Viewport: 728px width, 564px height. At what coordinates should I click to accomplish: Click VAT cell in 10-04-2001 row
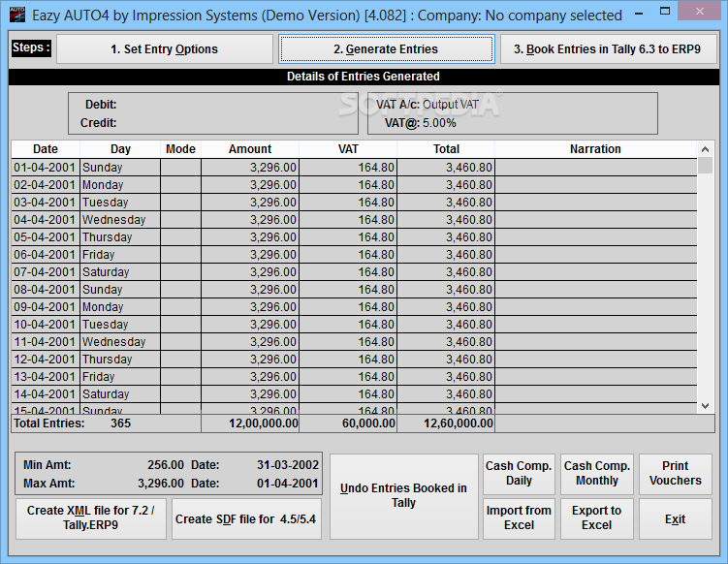tap(348, 325)
